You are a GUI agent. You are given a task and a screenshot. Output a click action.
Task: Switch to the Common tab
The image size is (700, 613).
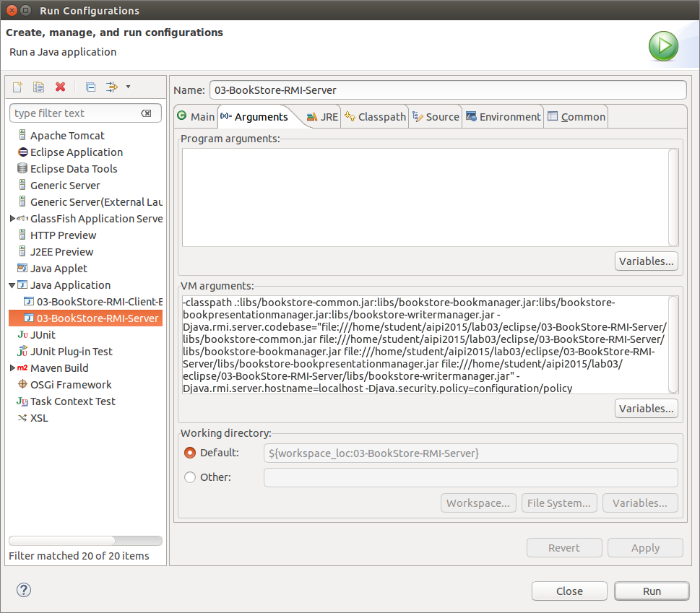click(x=576, y=117)
